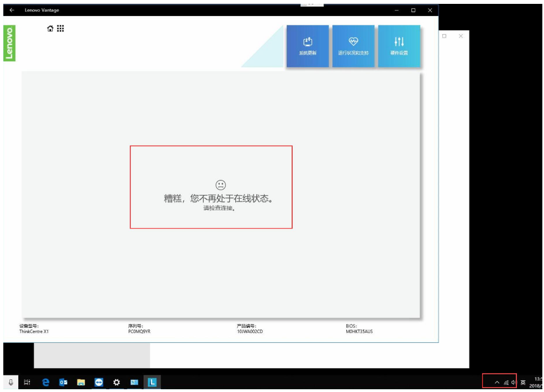
Task: Click the Lenovo logo
Action: [x=9, y=43]
